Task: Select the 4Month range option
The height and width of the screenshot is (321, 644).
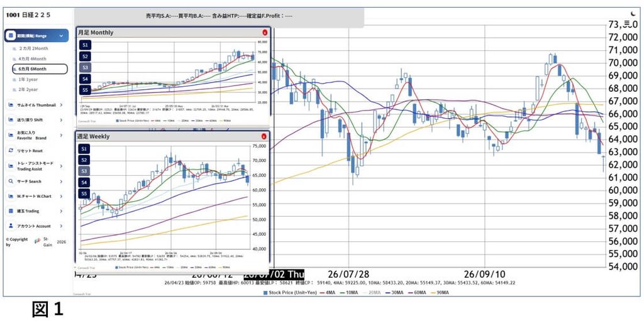Action: 33,58
